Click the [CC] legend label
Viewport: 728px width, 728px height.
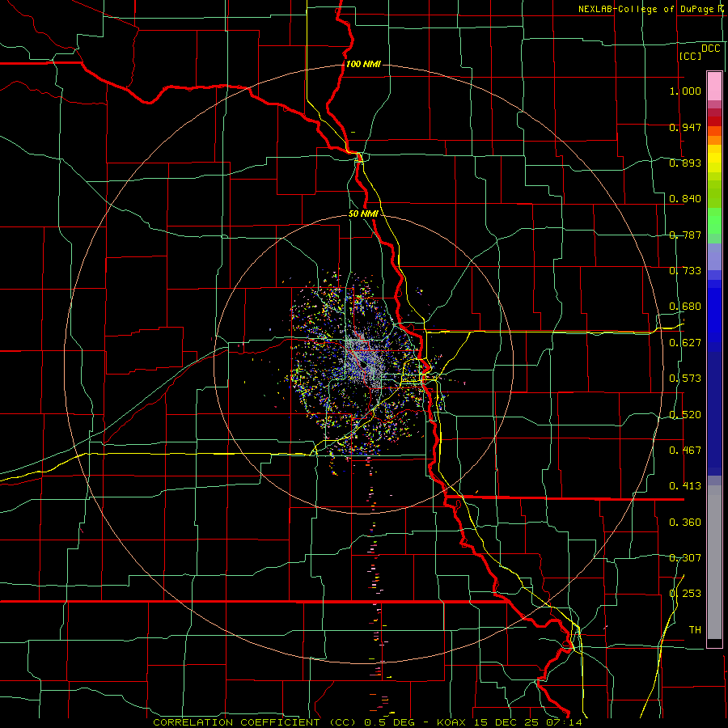tap(691, 56)
